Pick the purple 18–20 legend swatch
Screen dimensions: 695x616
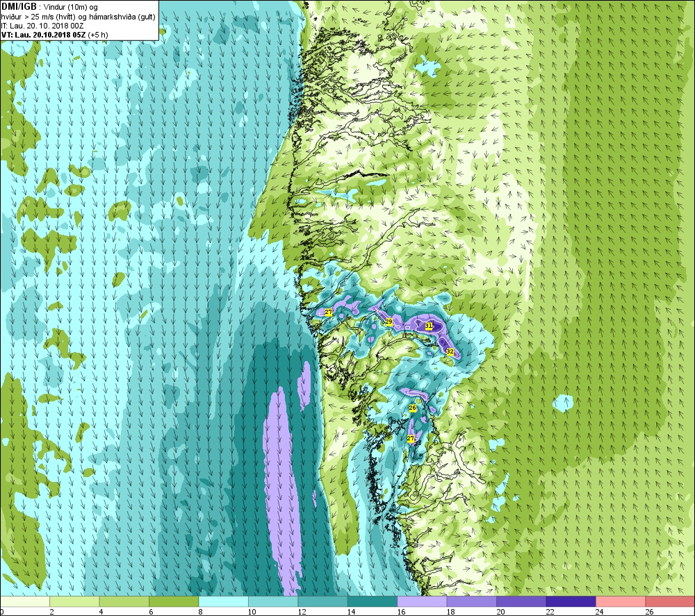472,601
